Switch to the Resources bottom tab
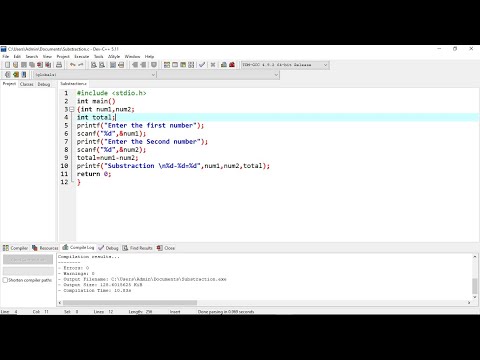The image size is (480, 360). point(45,248)
